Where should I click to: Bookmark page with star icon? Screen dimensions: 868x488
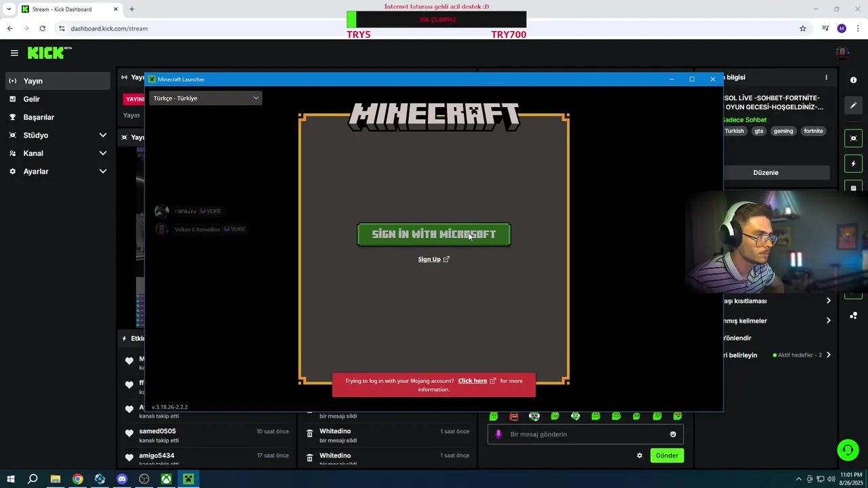803,28
